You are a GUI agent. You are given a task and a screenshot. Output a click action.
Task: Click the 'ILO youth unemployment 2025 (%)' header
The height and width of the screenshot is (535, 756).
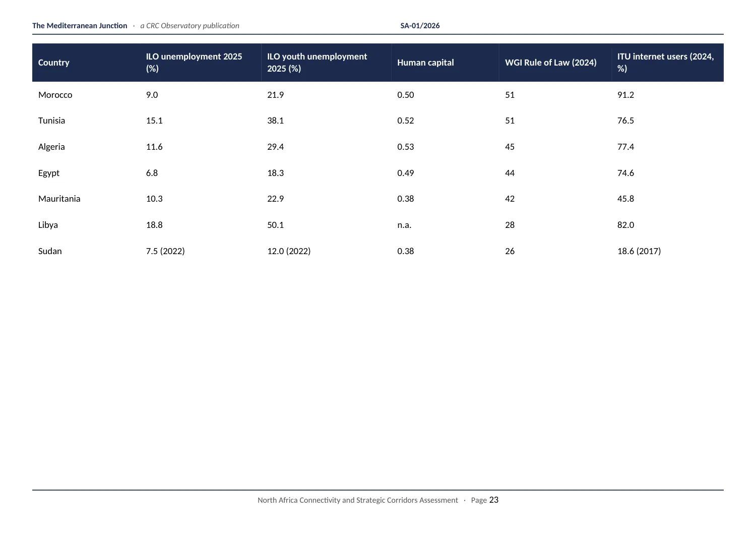317,63
